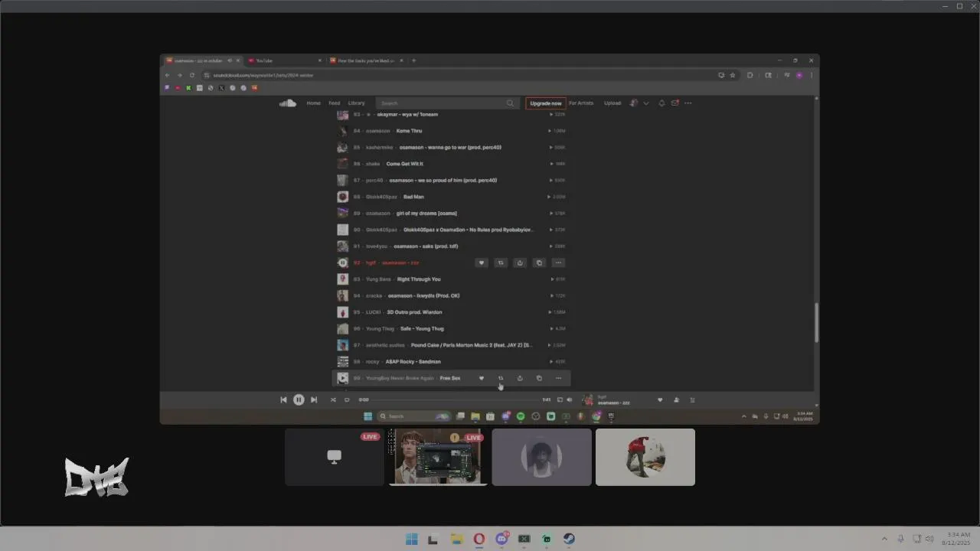Open the For Artists link
The height and width of the screenshot is (551, 980).
pyautogui.click(x=581, y=103)
